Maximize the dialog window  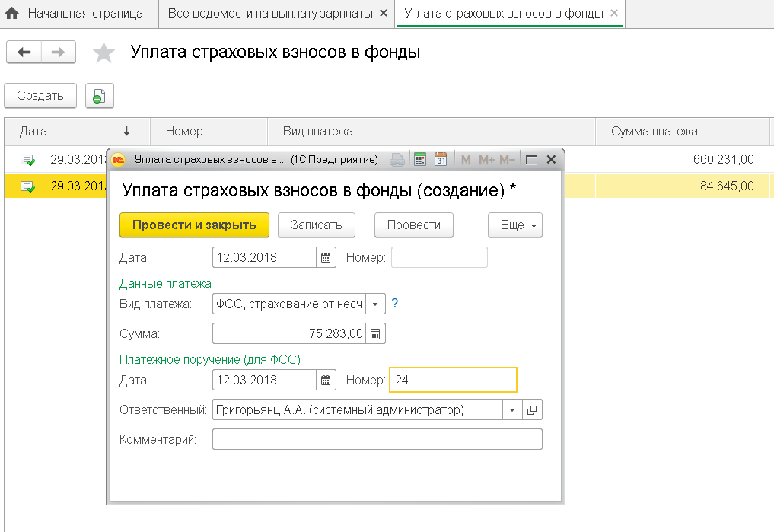click(531, 159)
